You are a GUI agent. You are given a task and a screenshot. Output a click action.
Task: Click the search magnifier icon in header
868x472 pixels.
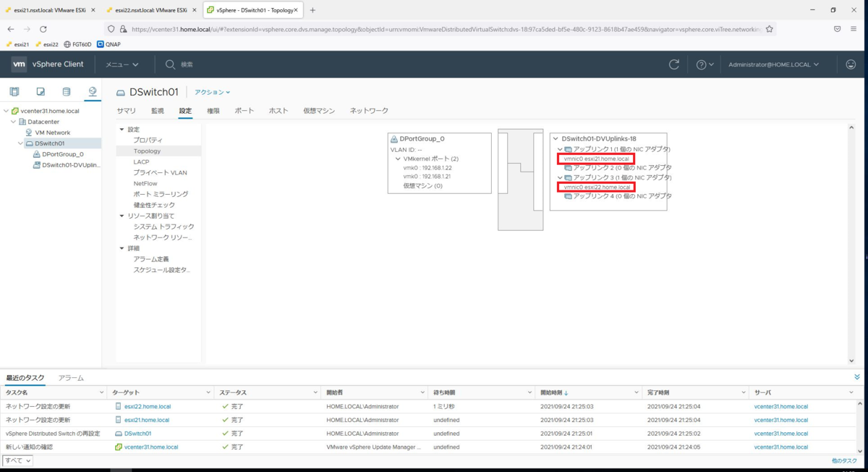pos(171,64)
